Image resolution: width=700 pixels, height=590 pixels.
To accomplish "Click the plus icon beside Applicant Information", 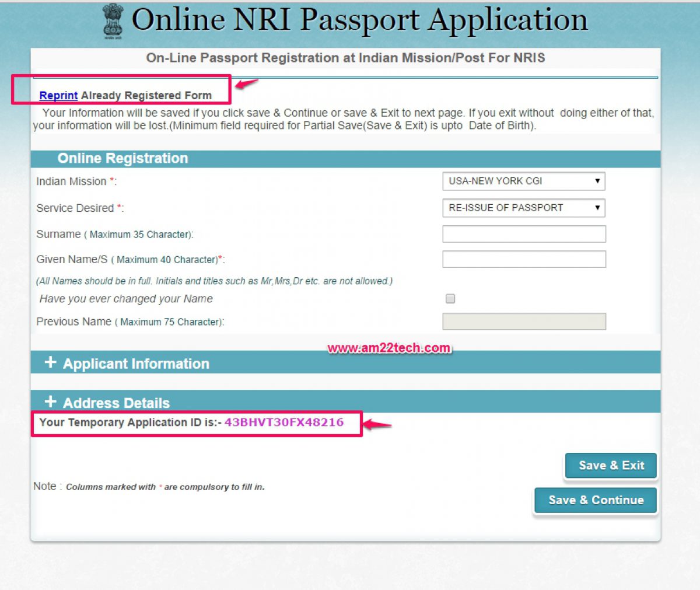I will [x=51, y=362].
